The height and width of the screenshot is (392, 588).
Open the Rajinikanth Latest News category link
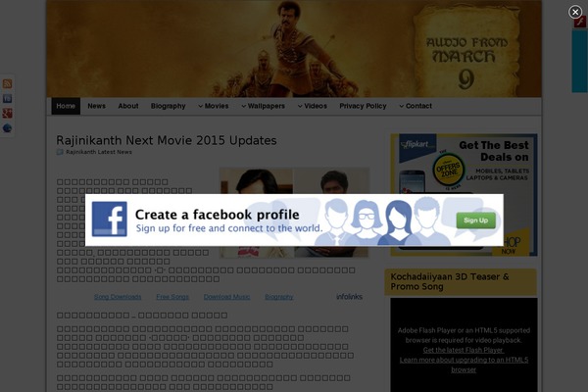[99, 152]
